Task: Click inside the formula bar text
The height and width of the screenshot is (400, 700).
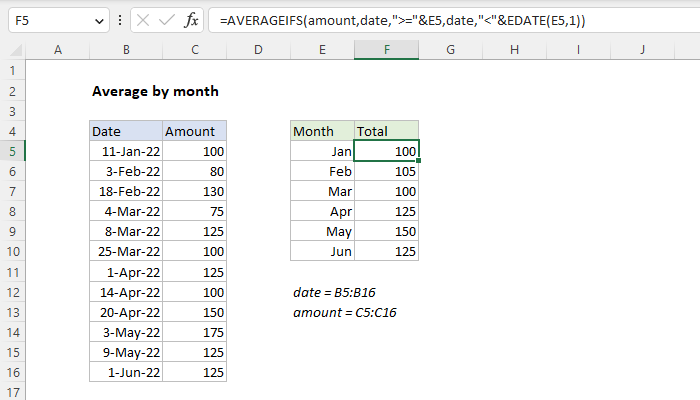Action: [x=402, y=21]
